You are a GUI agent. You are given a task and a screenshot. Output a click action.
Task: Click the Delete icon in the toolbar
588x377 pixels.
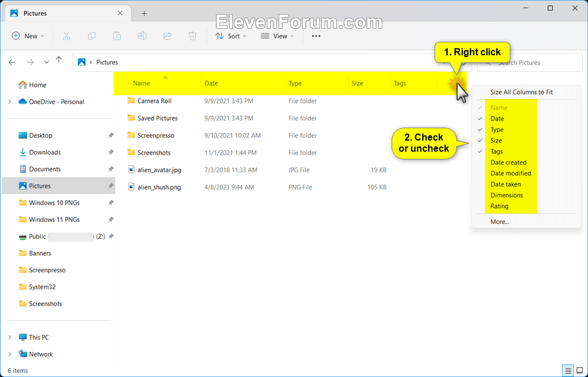(192, 36)
